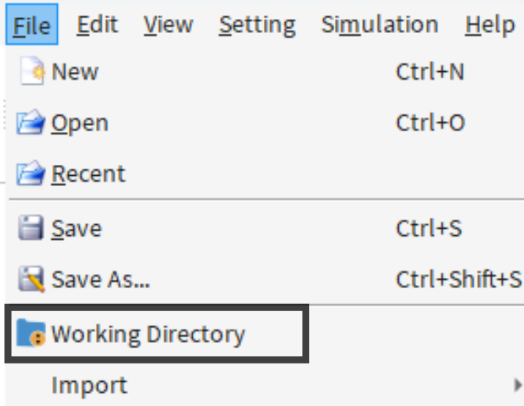Open the Import menu entry
This screenshot has width=524, height=406.
click(x=89, y=386)
